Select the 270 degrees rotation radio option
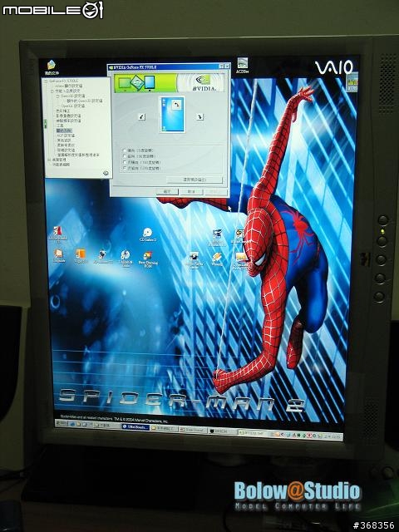The height and width of the screenshot is (532, 399). 141,168
